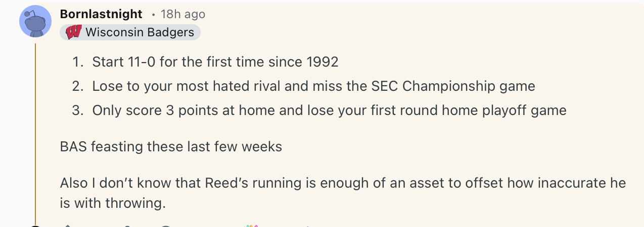Click the year "1992" in the first item
644x227 pixels.
click(322, 62)
